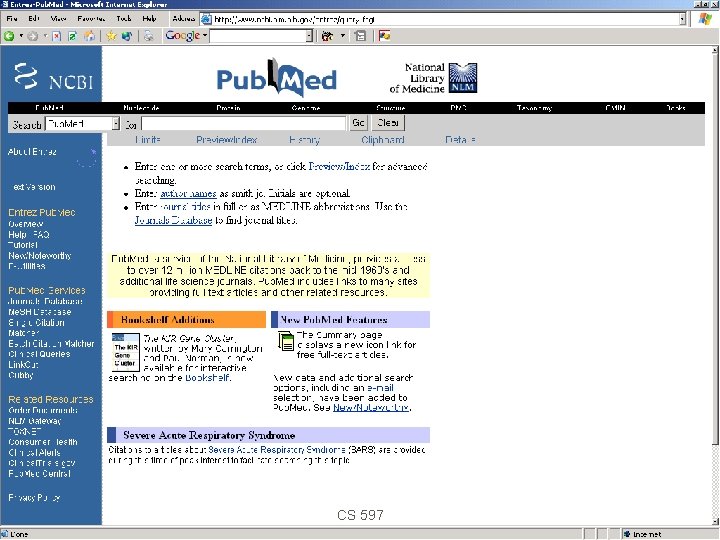720x540 pixels.
Task: Refresh the page with the Refresh icon
Action: (73, 36)
